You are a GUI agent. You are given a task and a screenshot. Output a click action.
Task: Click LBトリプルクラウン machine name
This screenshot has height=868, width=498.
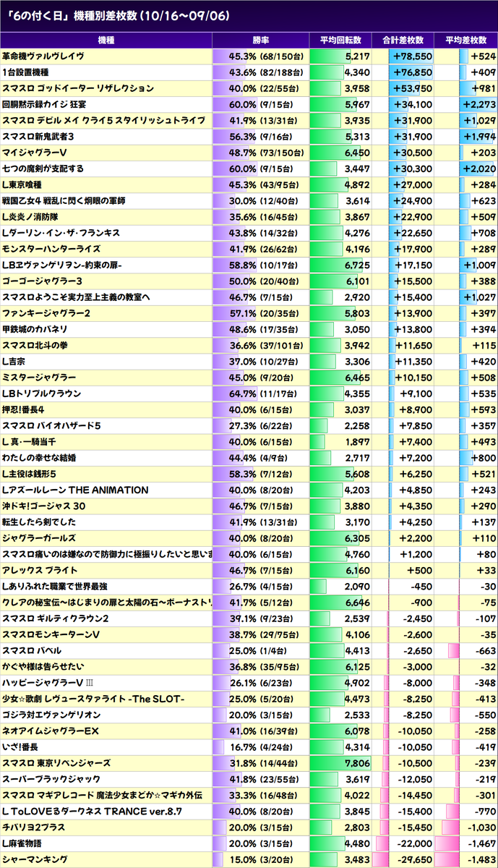(41, 393)
